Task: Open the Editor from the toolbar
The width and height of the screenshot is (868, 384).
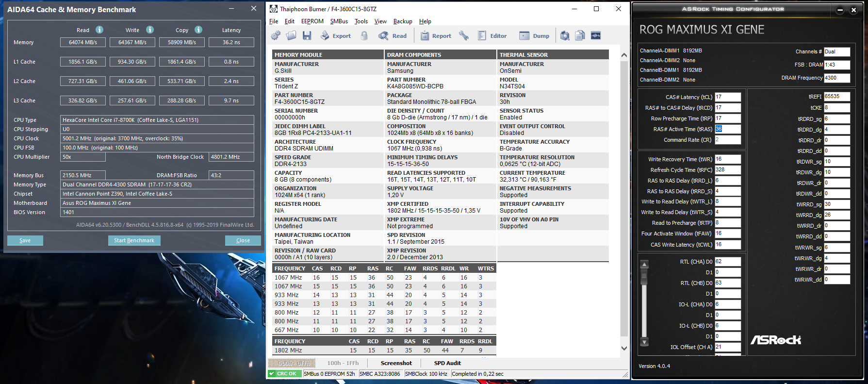Action: pyautogui.click(x=492, y=35)
